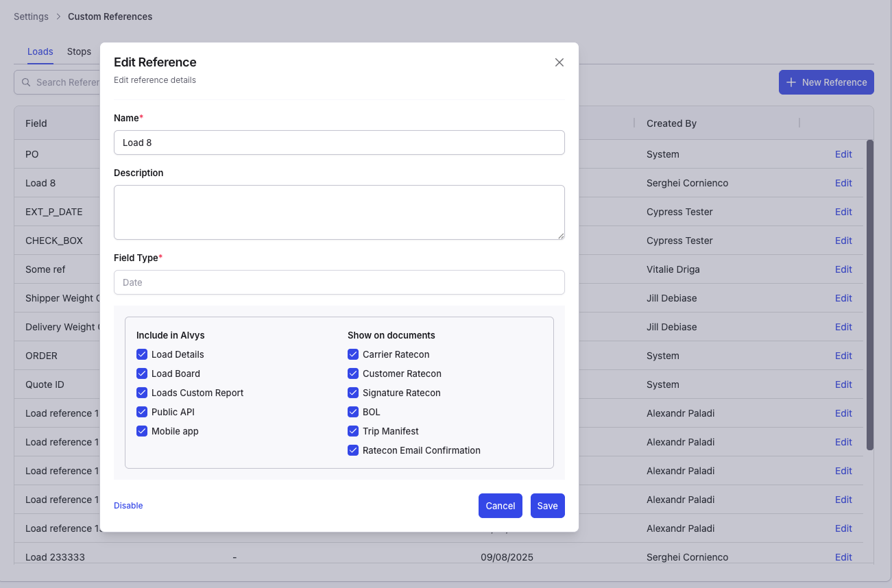Uncheck Carrier Ratecon checkbox
Viewport: 892px width, 588px height.
pos(353,354)
